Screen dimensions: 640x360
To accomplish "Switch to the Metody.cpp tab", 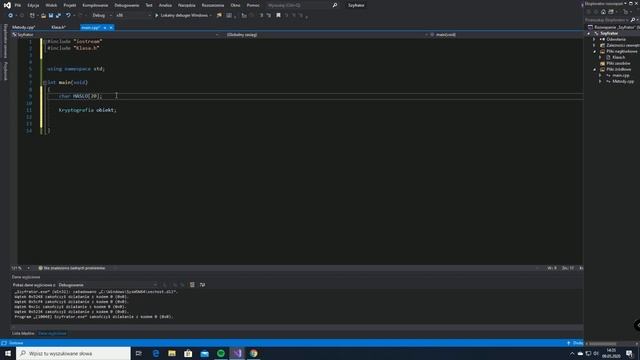I will tap(23, 27).
